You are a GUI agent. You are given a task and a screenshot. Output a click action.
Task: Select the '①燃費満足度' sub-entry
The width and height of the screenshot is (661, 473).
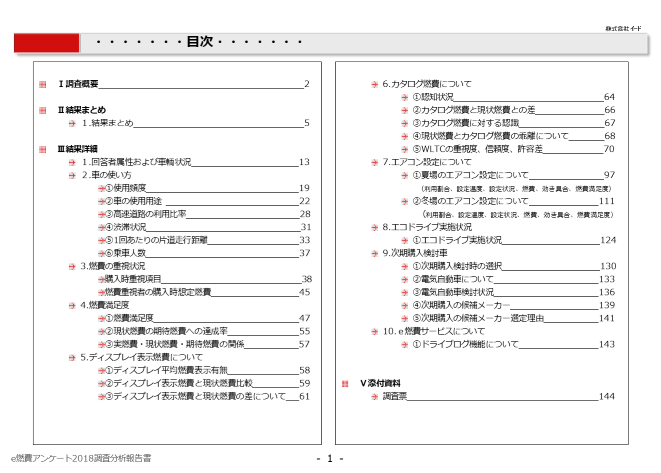coord(129,318)
